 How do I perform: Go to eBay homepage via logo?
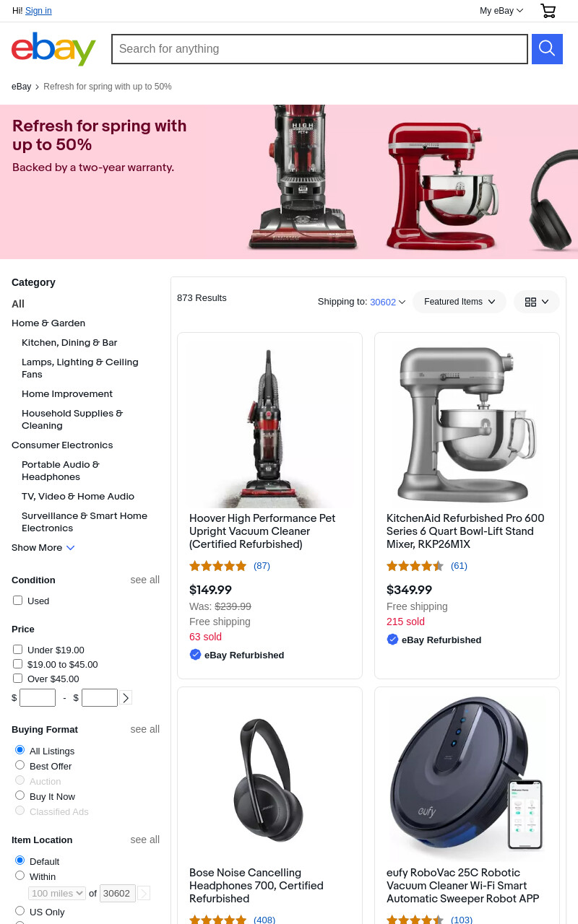[53, 48]
